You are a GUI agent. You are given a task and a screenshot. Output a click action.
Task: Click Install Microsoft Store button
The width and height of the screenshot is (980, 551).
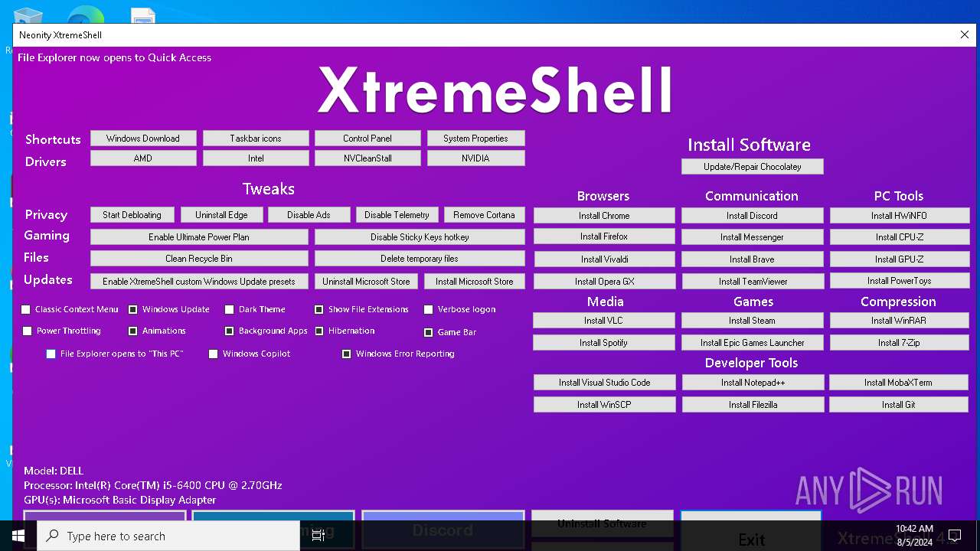475,282
